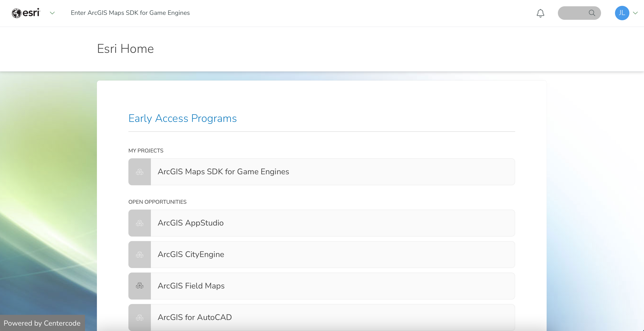Screen dimensions: 644x331
Task: Click the MY PROJECTS section label
Action: (146, 151)
